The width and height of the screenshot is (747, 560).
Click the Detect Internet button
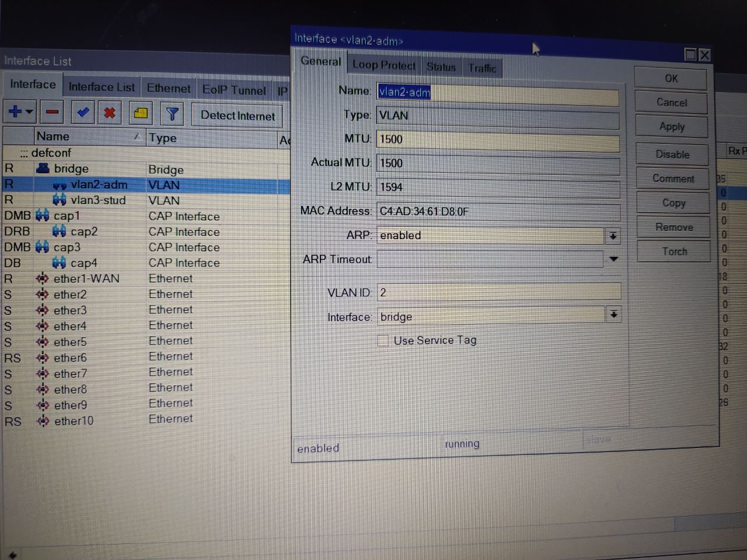[x=238, y=116]
